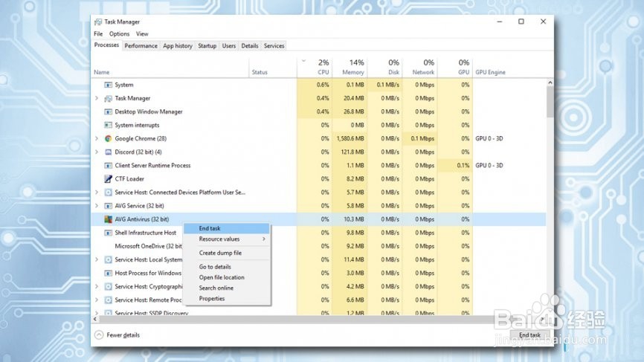Sort by the Disk column header

(x=384, y=68)
